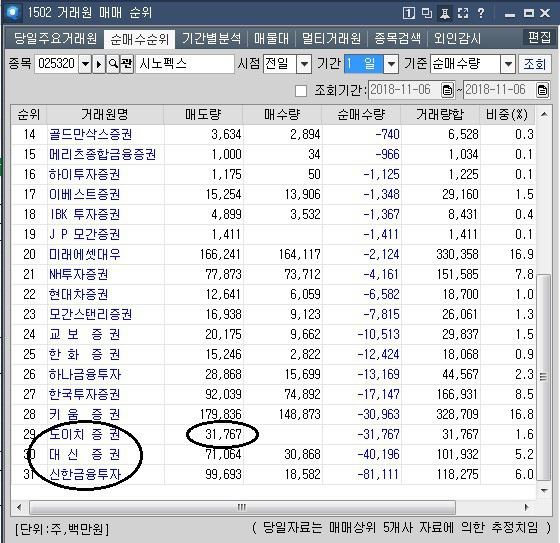Viewport: 560px width, 543px height.
Task: Click the vertical scrollbar up arrow
Action: click(x=544, y=114)
